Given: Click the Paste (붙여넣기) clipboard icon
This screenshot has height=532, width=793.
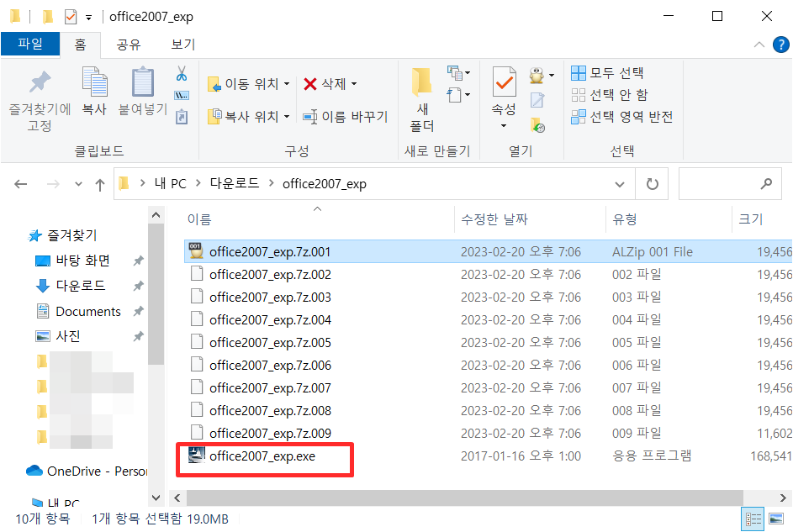Looking at the screenshot, I should pos(143,82).
